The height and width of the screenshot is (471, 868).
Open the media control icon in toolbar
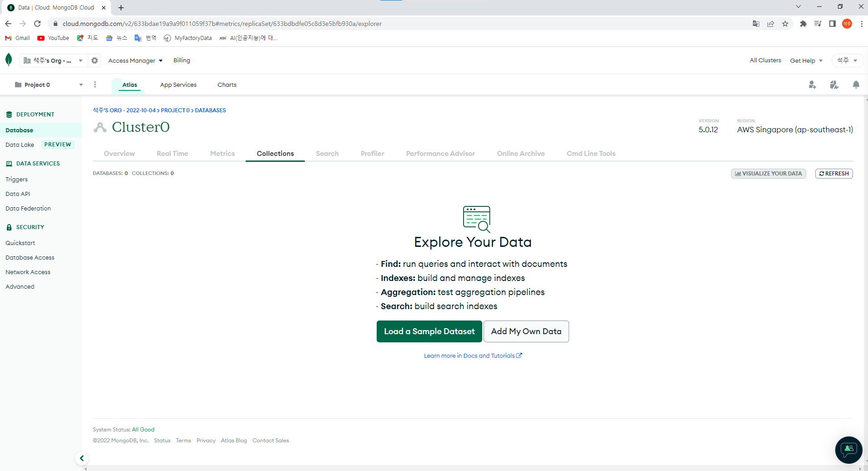[x=818, y=24]
